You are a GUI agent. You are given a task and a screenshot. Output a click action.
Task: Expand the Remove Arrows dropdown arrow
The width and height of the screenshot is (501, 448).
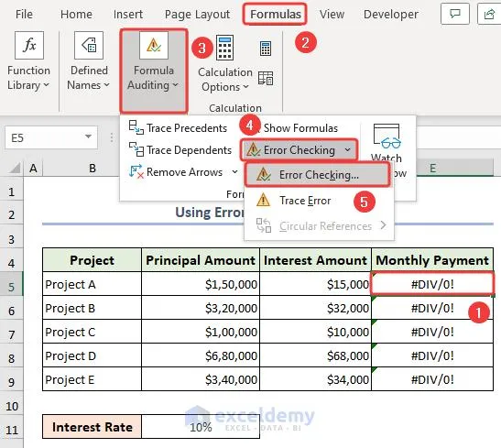pyautogui.click(x=234, y=172)
